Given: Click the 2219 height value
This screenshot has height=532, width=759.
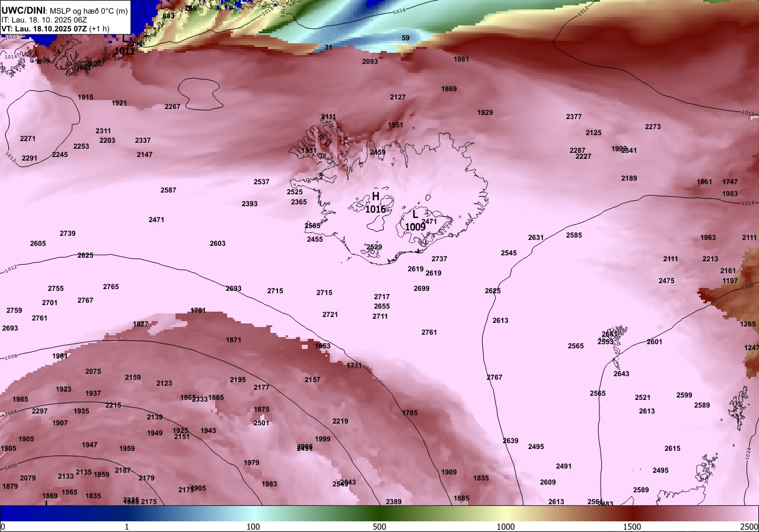Looking at the screenshot, I should 340,421.
